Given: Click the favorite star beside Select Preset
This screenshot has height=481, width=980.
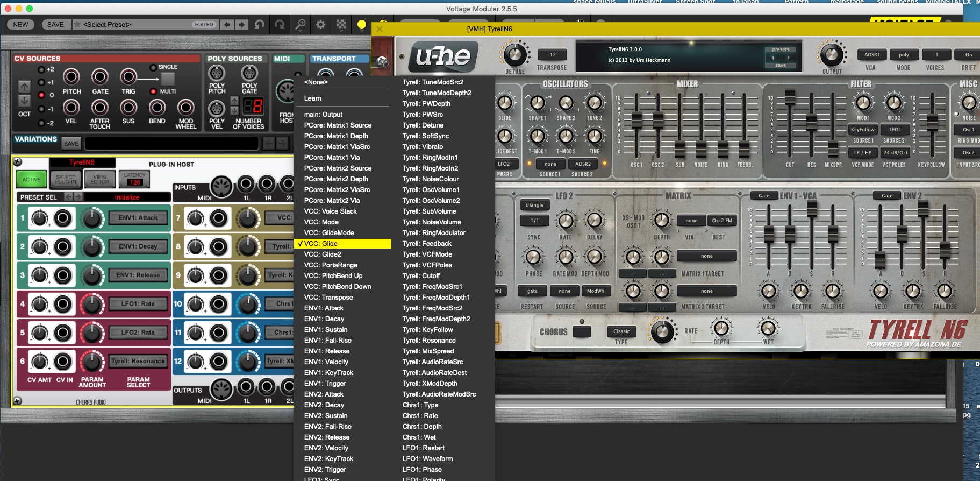Looking at the screenshot, I should (77, 24).
